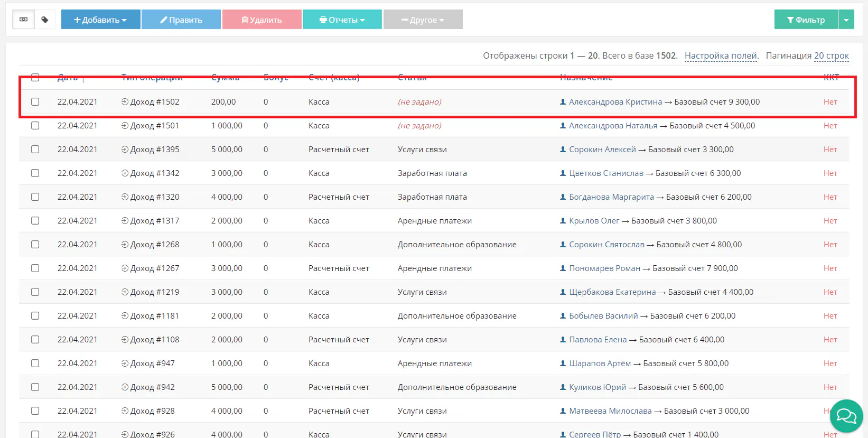Screen dimensions: 868x438
Task: Click the person icon beside Куликов Юрий
Action: (563, 387)
